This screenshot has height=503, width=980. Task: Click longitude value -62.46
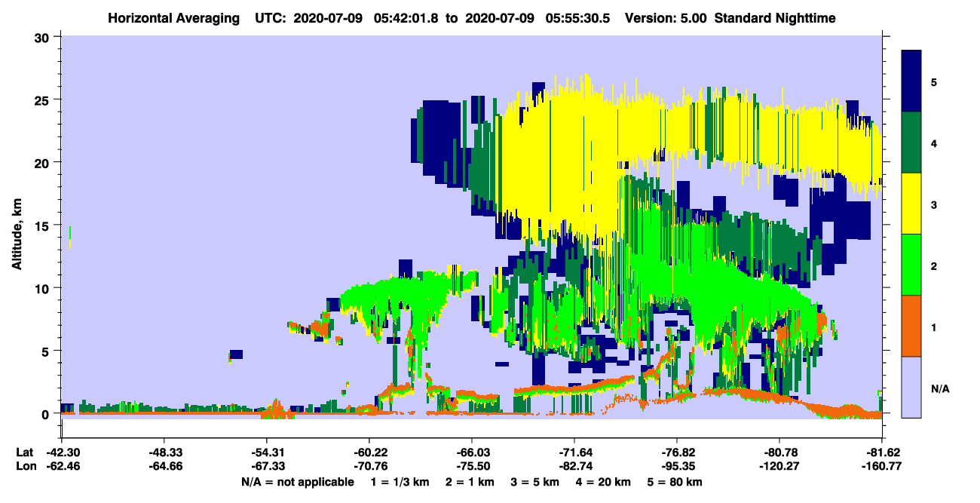pos(61,466)
